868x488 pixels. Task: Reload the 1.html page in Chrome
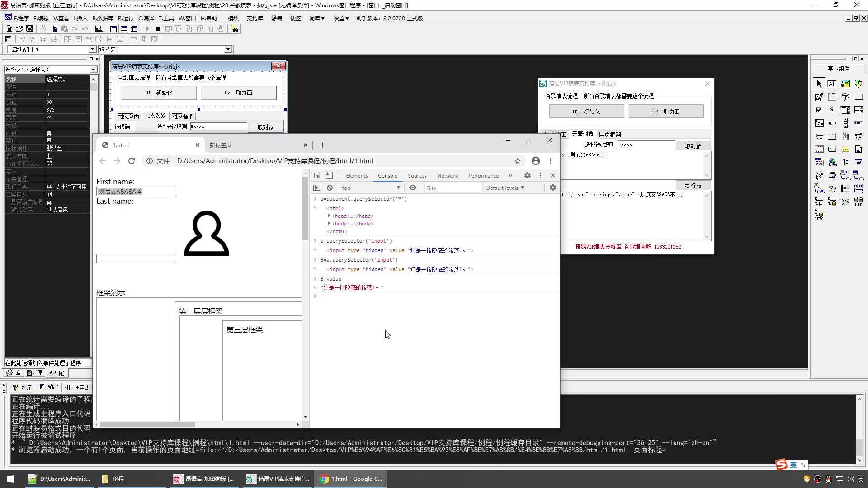pyautogui.click(x=132, y=161)
